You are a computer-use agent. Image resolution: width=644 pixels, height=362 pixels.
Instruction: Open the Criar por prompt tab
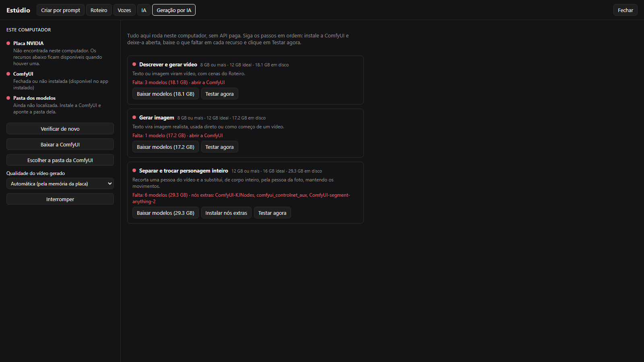[60, 10]
